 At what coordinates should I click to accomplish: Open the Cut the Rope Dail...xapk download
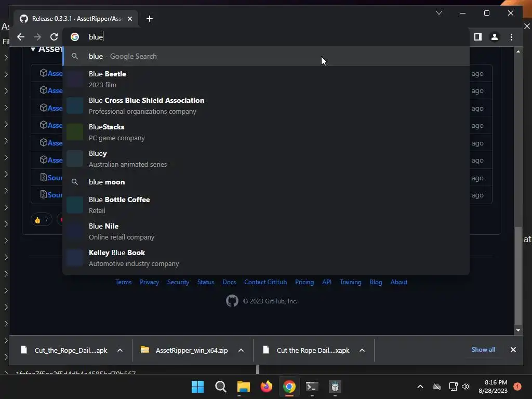(307, 350)
